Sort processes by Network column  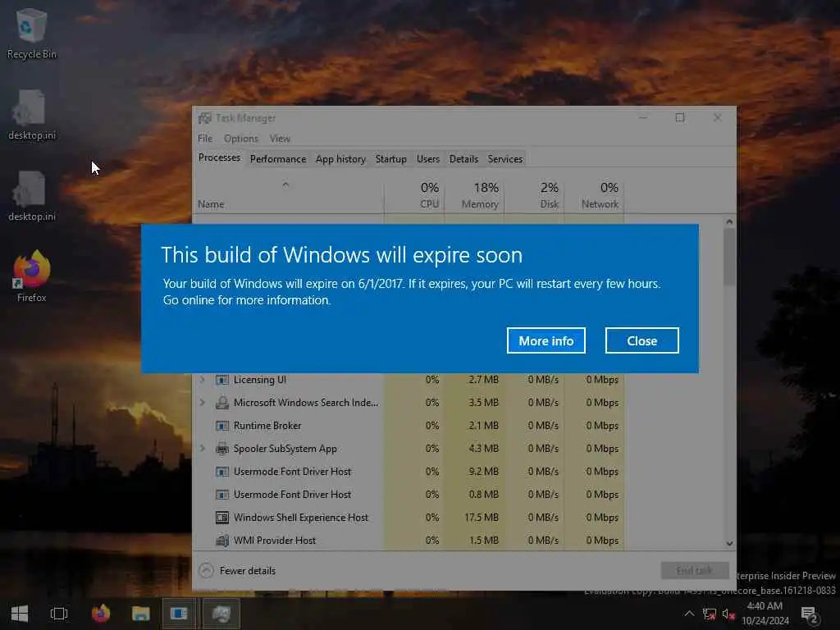(x=594, y=195)
